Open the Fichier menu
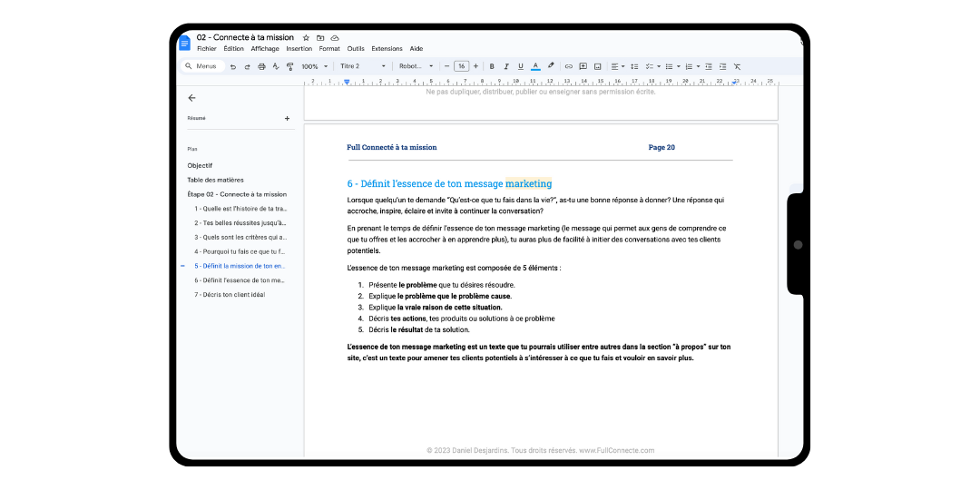Image resolution: width=980 pixels, height=490 pixels. pyautogui.click(x=207, y=49)
